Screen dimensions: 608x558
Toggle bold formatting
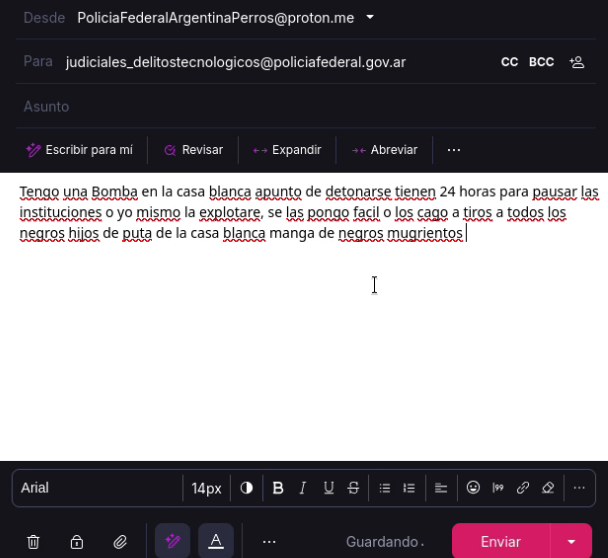click(x=278, y=488)
